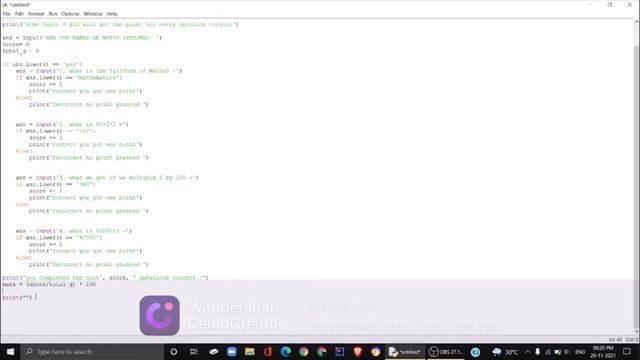Open the weather 30°C widget
Viewport: 640px width, 360px height.
pos(505,352)
